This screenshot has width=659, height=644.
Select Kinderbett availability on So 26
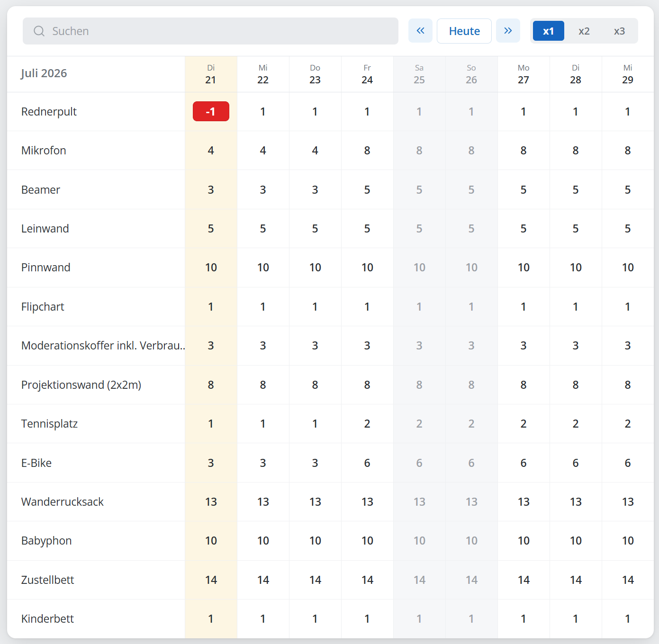tap(471, 619)
